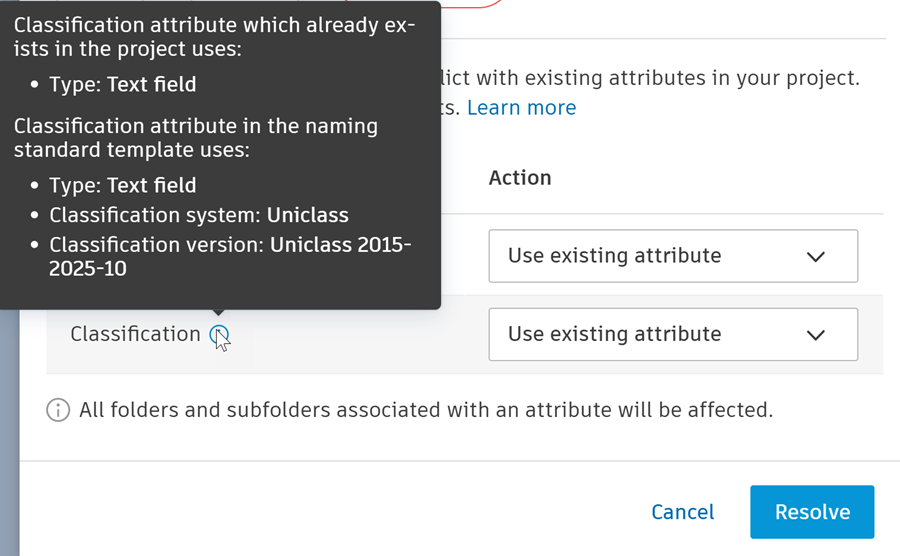900x556 pixels.
Task: Click second Type: Text field bullet in tooltip
Action: click(x=122, y=186)
